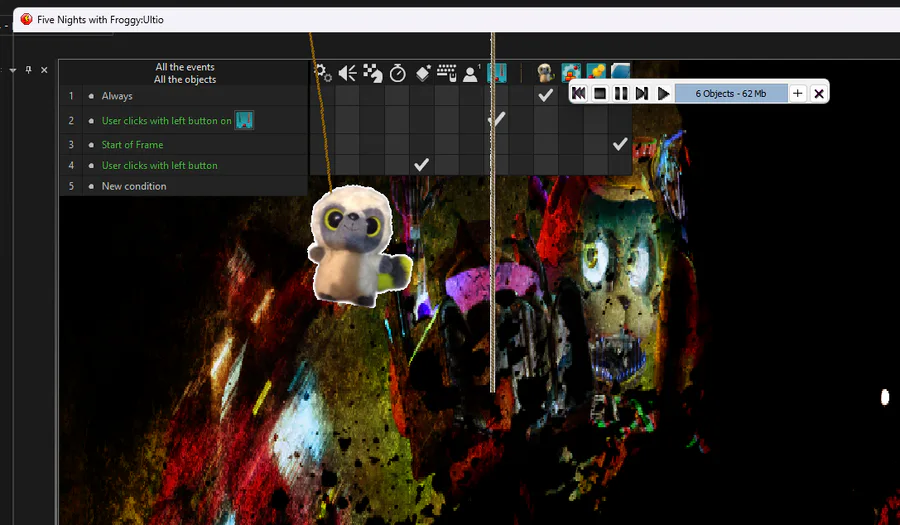
Task: Select the Sound speaker column icon
Action: click(x=347, y=73)
